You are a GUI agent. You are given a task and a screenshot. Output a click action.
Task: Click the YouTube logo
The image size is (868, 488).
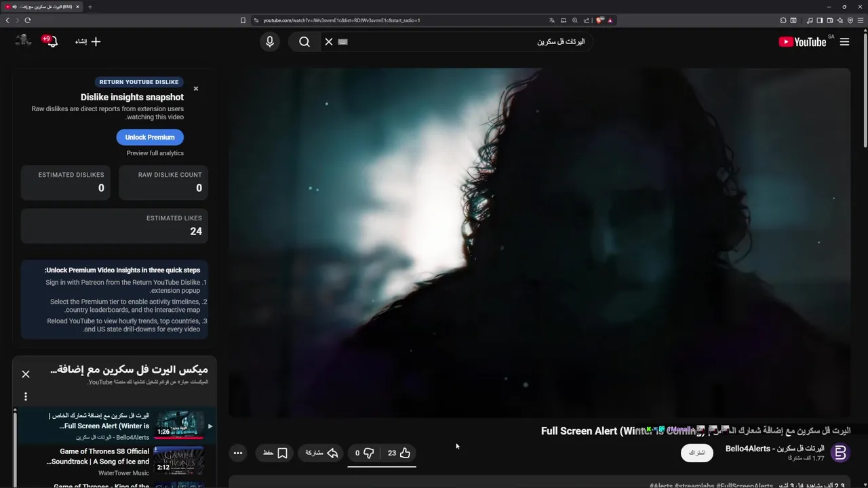pos(802,42)
